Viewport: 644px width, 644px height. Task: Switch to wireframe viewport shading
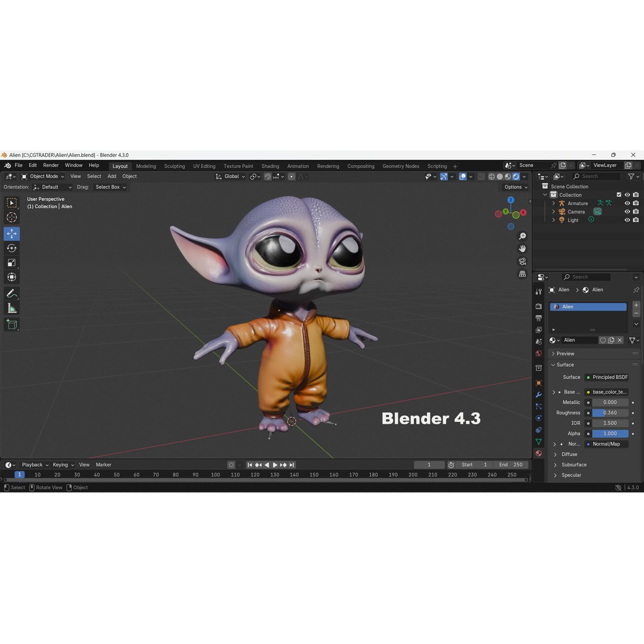(491, 177)
